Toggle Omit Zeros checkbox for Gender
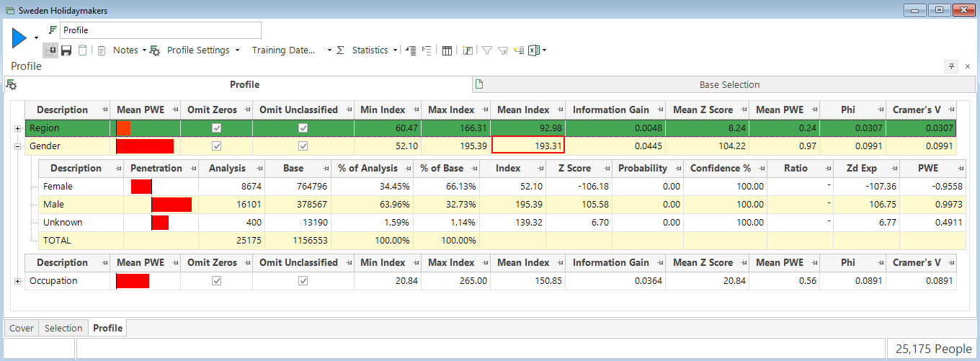Screen dimensions: 980x361 pyautogui.click(x=216, y=146)
